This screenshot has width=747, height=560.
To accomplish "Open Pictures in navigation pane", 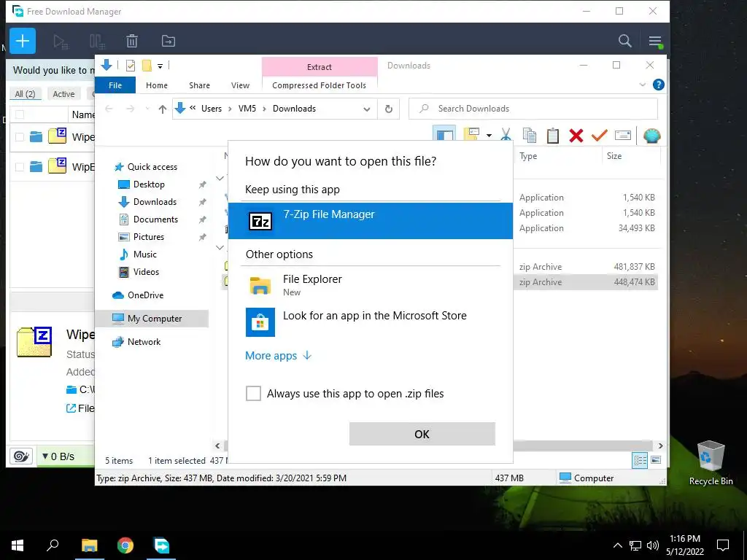I will (148, 237).
